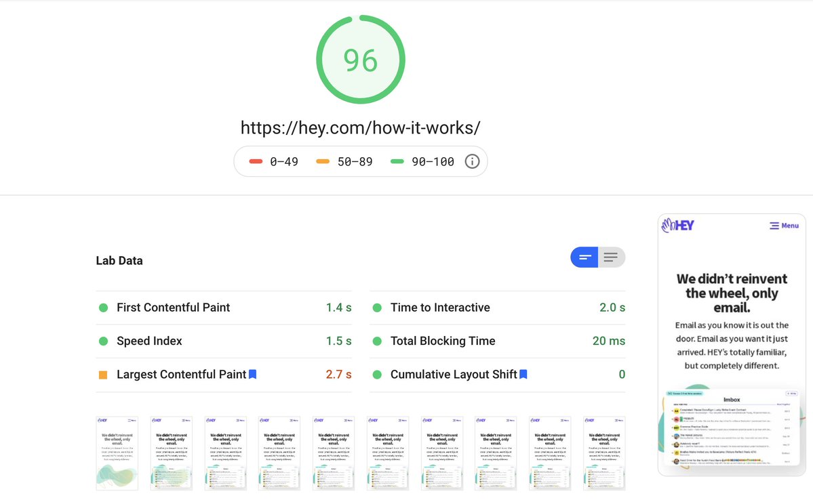Click the Total Blocking Time label

pos(443,341)
